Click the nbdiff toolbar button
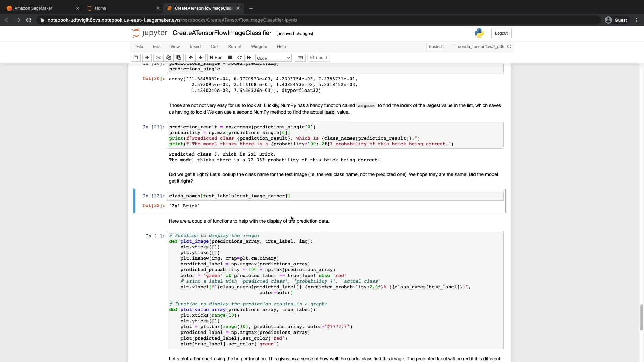Viewport: 644px width, 362px height. [319, 58]
